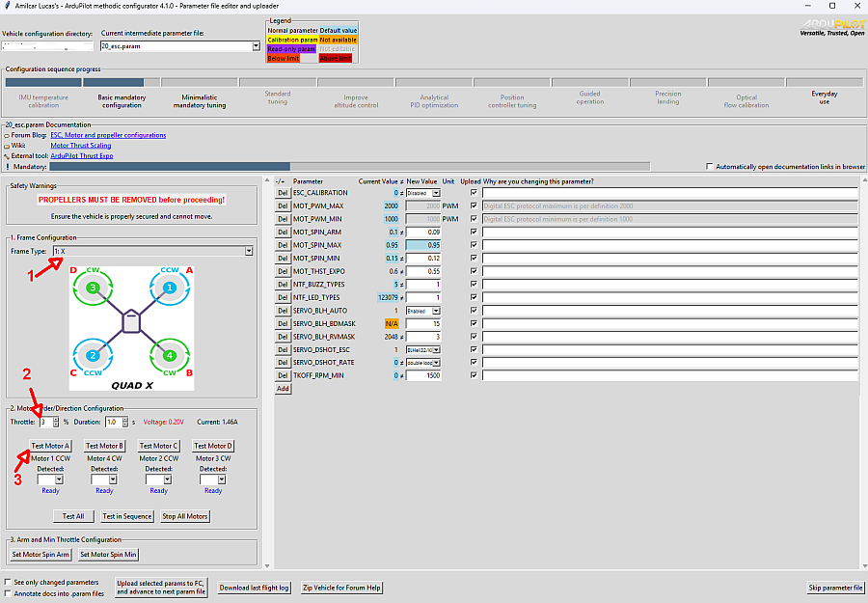Click the IMU temperature calibration progress segment
Screen dimensions: 868x603
pos(43,83)
